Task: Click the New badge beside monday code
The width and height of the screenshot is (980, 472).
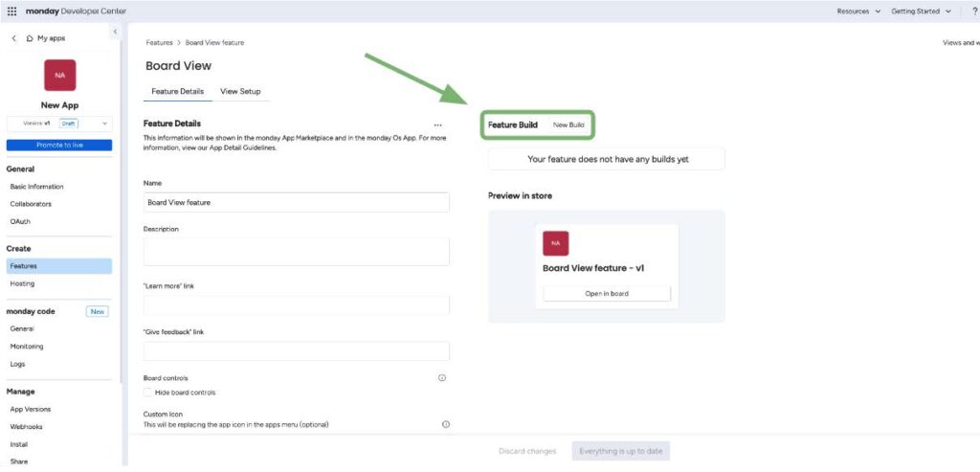Action: tap(97, 311)
